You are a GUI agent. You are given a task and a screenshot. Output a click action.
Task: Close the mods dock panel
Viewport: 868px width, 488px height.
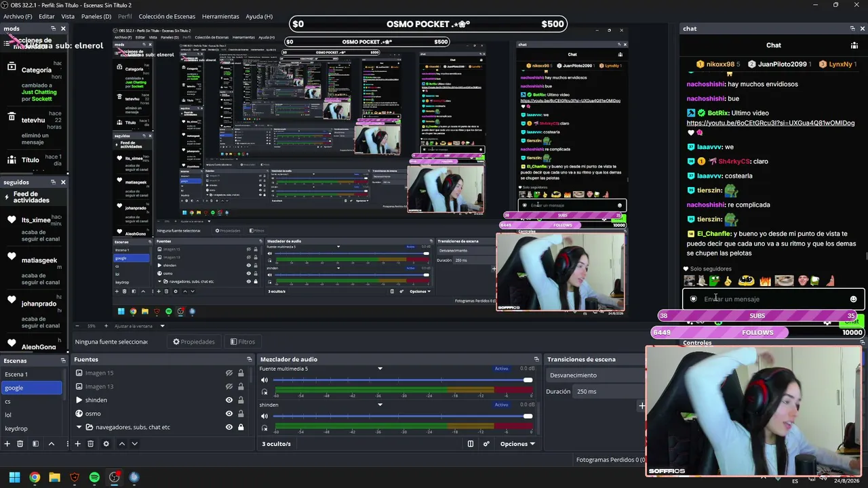point(63,28)
